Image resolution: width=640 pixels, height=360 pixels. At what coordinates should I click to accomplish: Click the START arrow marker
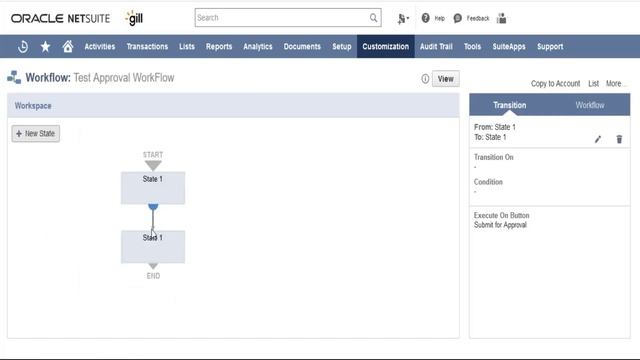point(153,165)
